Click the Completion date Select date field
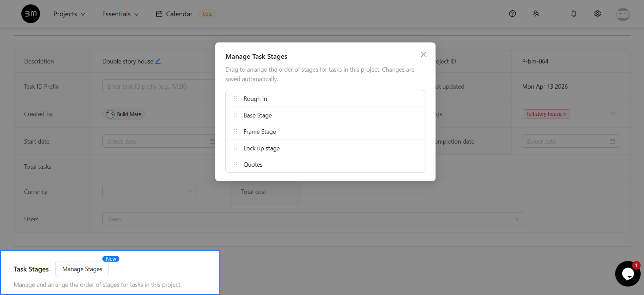 pyautogui.click(x=571, y=141)
